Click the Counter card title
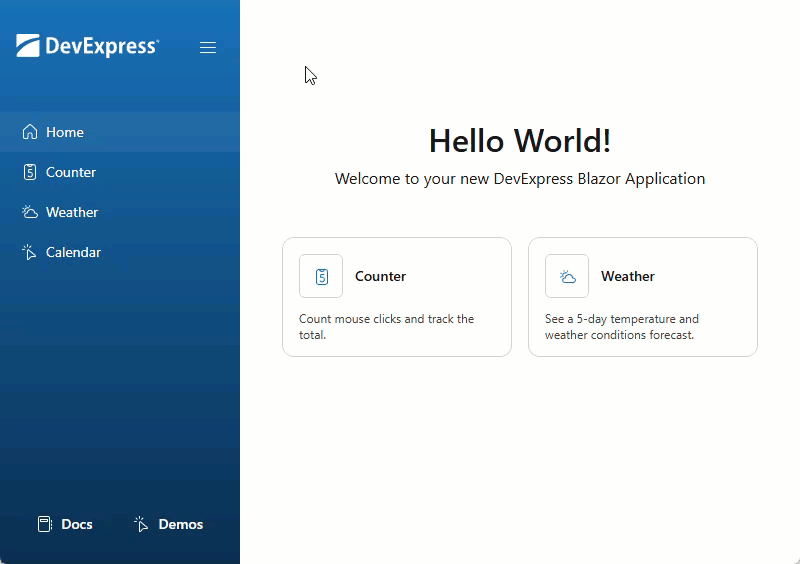This screenshot has width=800, height=564. point(381,276)
